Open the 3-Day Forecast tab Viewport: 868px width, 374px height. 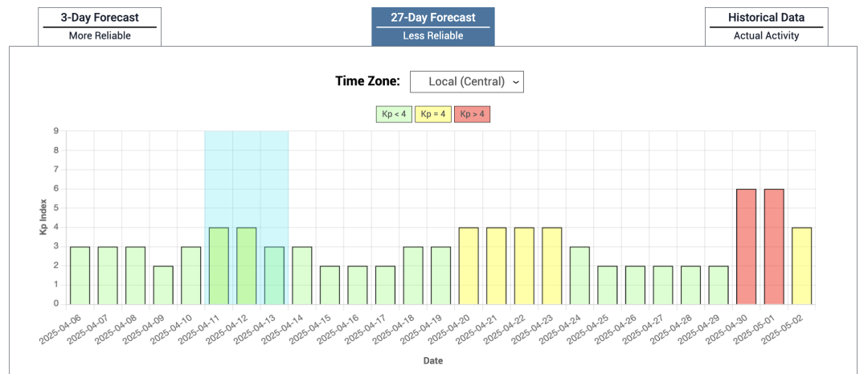(100, 26)
